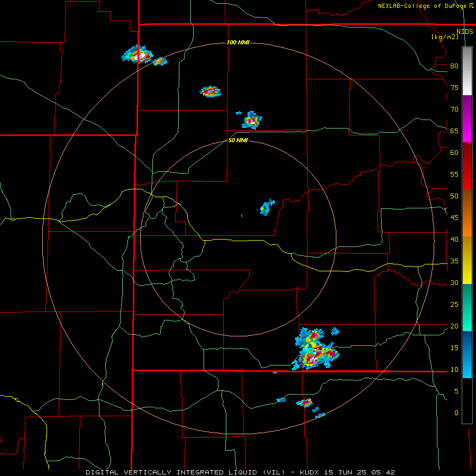
Task: Click the scale value "70"
Action: (454, 109)
